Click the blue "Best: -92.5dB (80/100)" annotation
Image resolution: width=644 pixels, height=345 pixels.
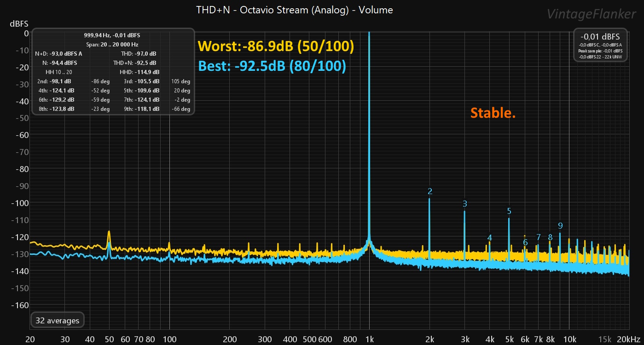click(272, 66)
